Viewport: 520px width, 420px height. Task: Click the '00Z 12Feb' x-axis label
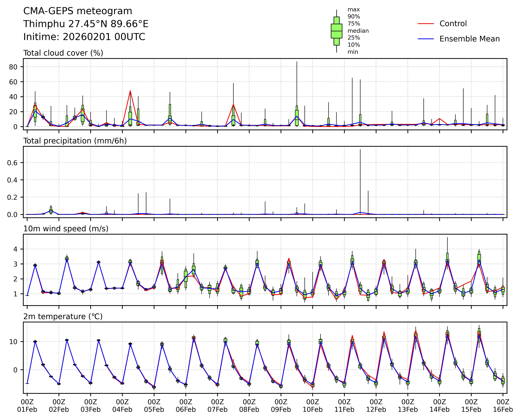376,406
